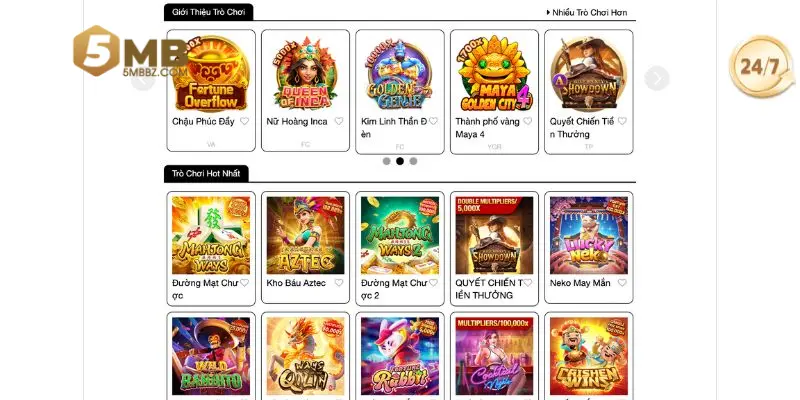Open the Fortune Overflow game icon
The height and width of the screenshot is (400, 800).
coord(211,73)
